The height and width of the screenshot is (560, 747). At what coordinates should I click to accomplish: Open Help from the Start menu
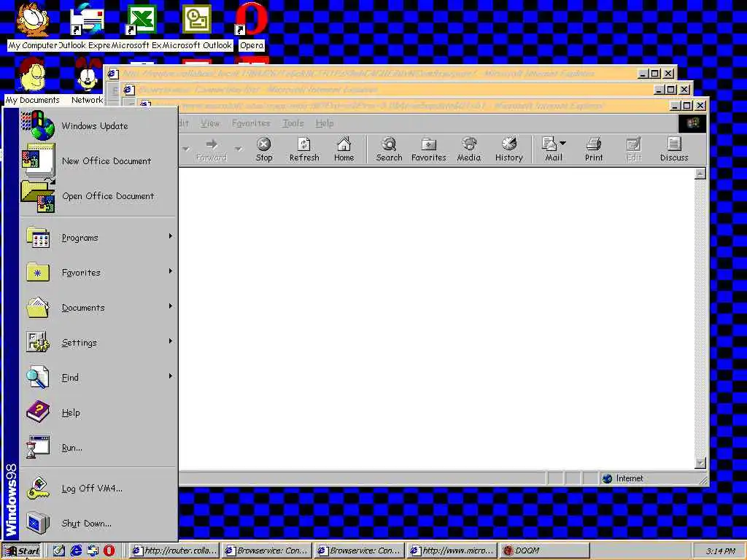click(98, 413)
